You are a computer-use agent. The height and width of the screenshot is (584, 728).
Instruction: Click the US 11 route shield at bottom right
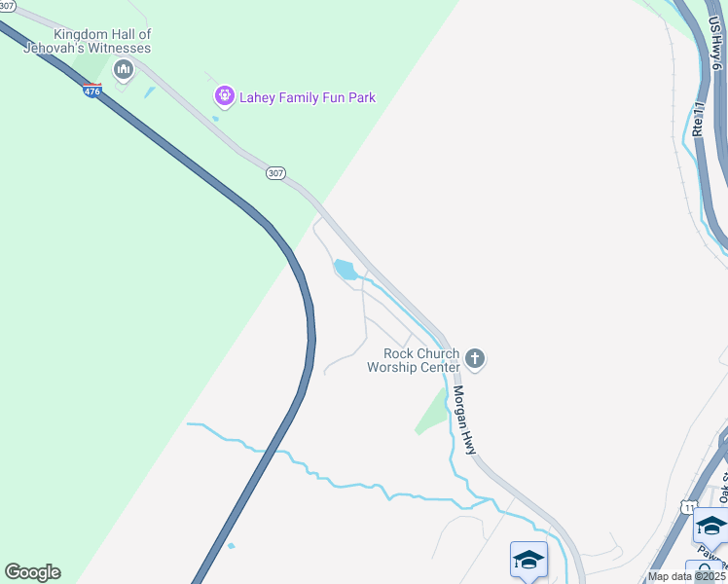point(689,506)
